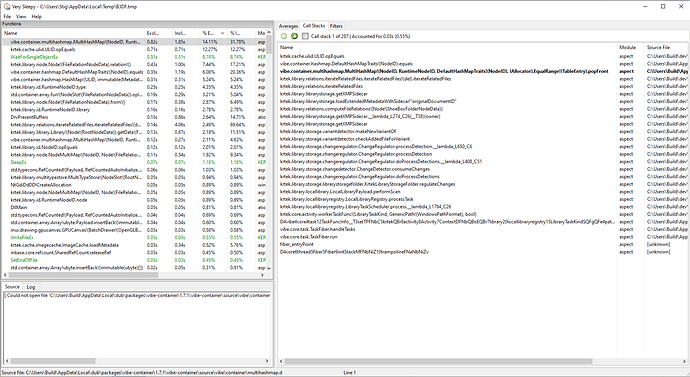The image size is (690, 377).
Task: Click the call stack table view icon
Action: 305,36
